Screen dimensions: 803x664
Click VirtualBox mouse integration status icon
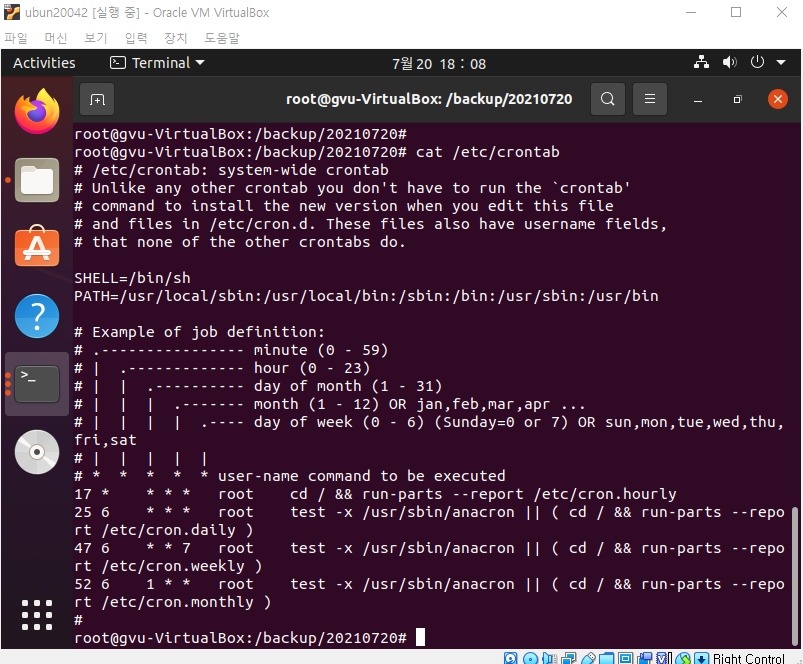click(683, 658)
